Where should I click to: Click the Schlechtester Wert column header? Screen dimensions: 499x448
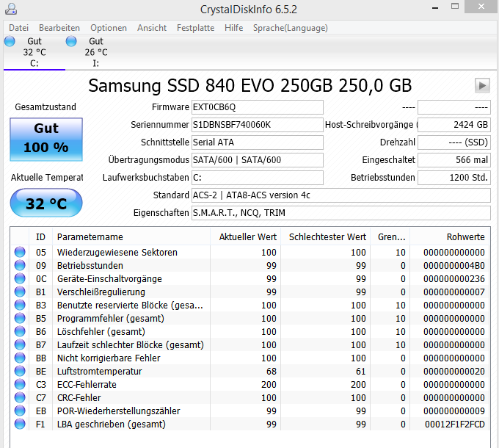[325, 237]
